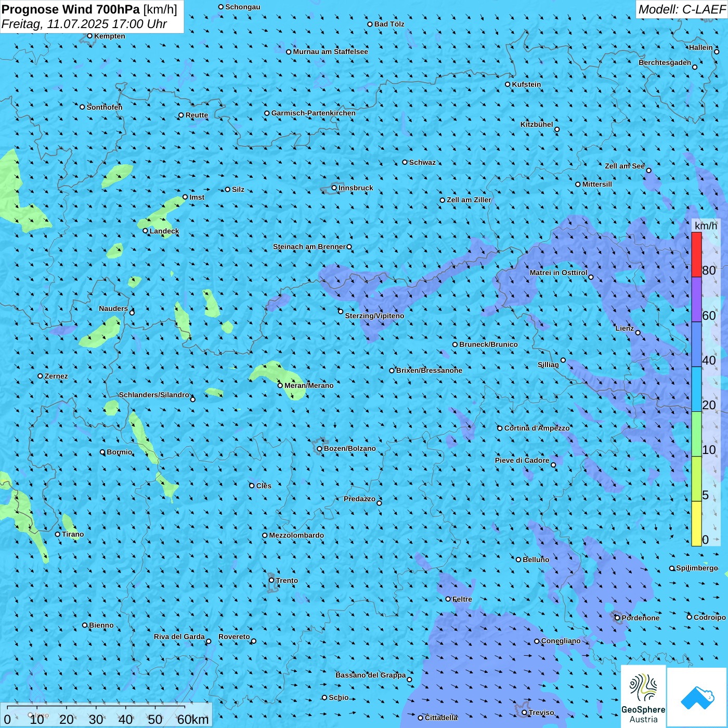Click the Belluno location circle
The width and height of the screenshot is (728, 728).
click(x=518, y=560)
